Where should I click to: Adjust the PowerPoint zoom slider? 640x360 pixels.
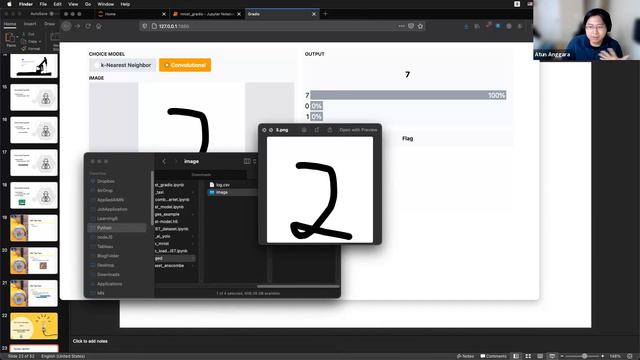pyautogui.click(x=584, y=356)
